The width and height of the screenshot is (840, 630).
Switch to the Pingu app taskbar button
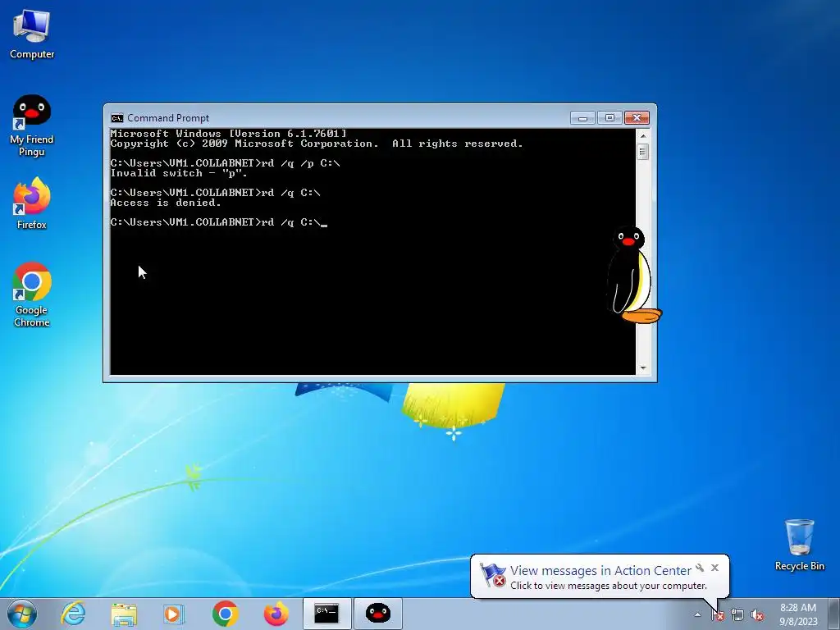point(377,614)
